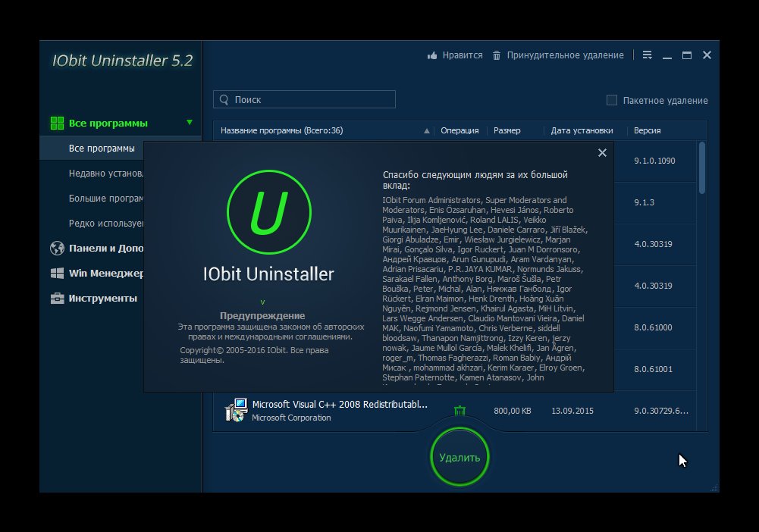
Task: Click the 13.09.2015 install date cell
Action: (x=572, y=411)
